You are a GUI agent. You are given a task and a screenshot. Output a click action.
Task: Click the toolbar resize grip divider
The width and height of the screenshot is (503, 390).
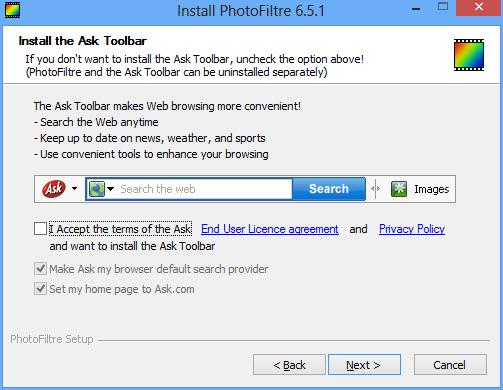point(376,189)
